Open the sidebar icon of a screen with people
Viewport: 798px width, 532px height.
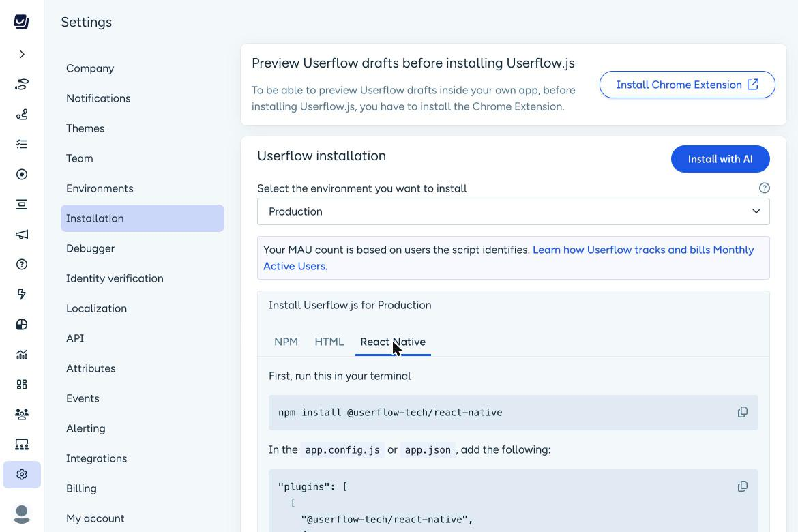point(22,445)
